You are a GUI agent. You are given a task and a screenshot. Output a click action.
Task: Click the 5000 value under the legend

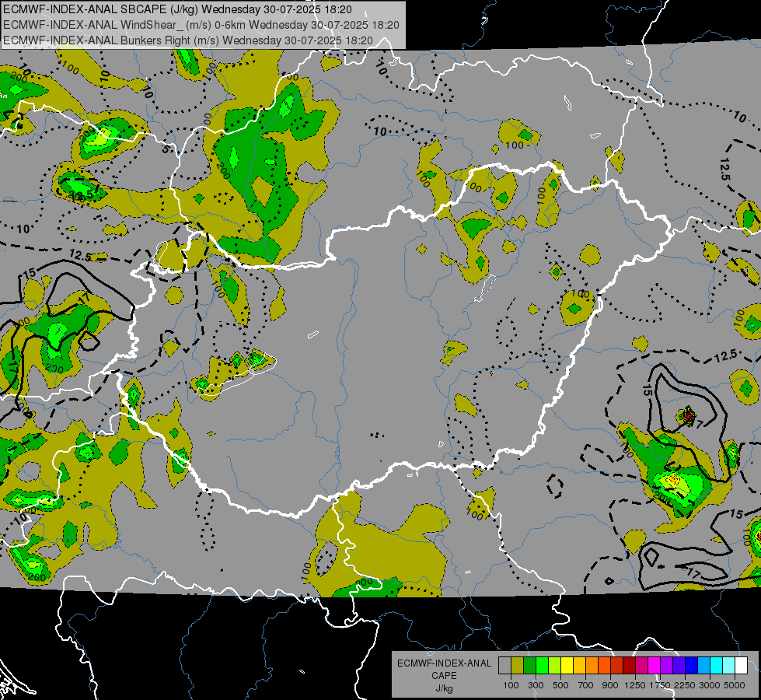[735, 685]
